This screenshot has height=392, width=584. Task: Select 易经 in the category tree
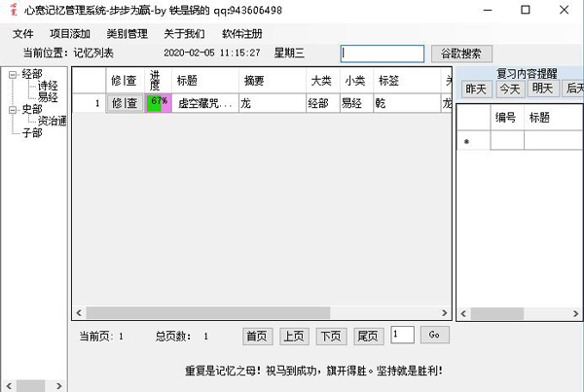[49, 97]
